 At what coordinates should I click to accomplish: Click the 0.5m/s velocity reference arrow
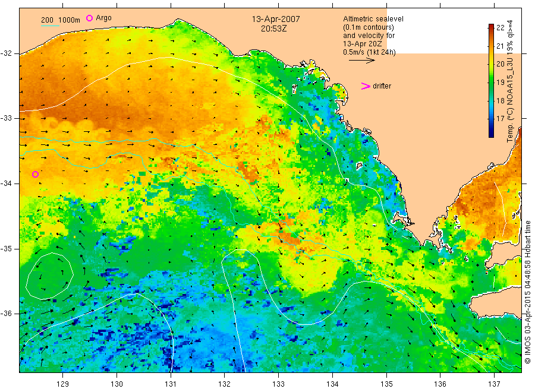pos(361,61)
